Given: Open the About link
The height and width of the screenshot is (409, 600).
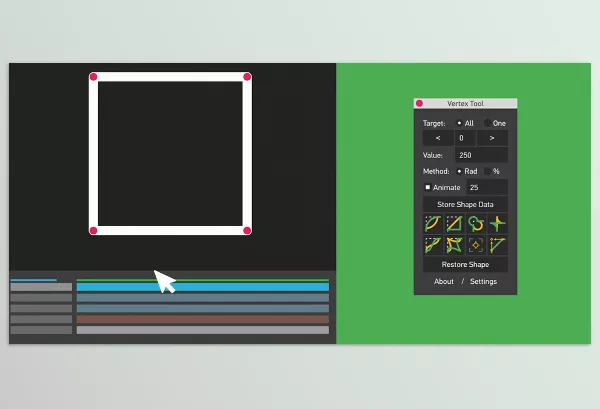Looking at the screenshot, I should pos(444,281).
